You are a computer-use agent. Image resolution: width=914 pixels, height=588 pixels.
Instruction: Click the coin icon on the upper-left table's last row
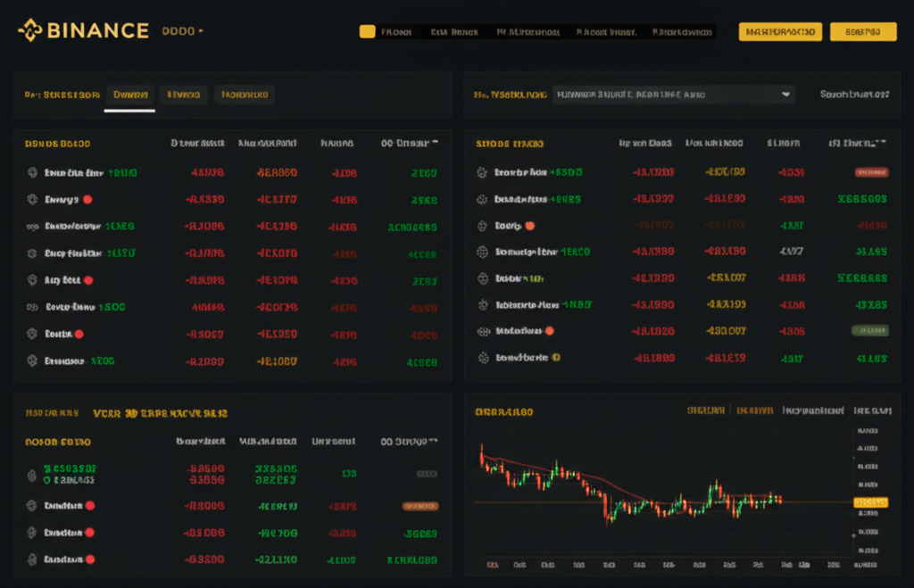pyautogui.click(x=33, y=360)
